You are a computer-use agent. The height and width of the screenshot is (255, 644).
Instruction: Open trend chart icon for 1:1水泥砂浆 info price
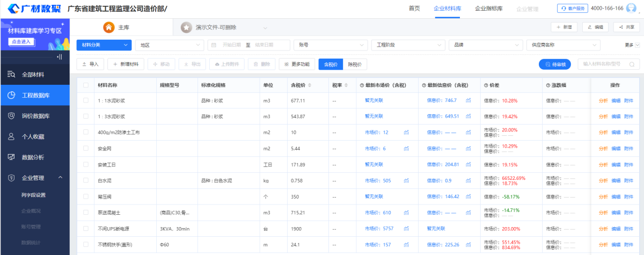468,100
